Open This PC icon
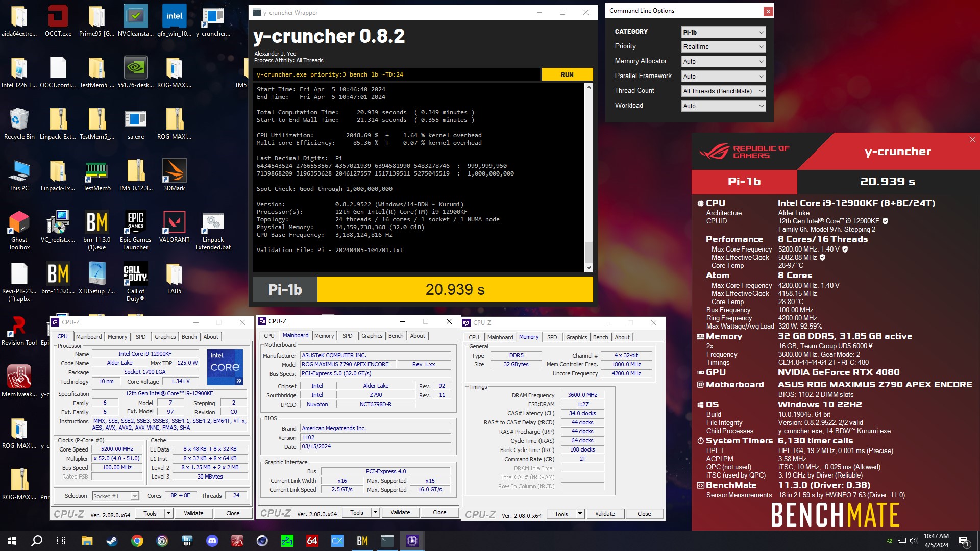Viewport: 980px width, 551px height. (19, 176)
